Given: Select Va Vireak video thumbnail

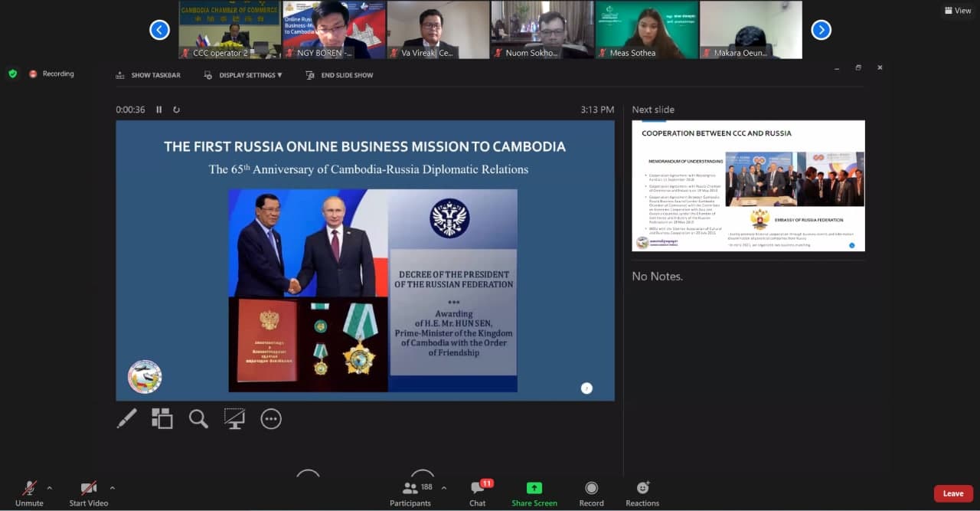Looking at the screenshot, I should pos(438,30).
